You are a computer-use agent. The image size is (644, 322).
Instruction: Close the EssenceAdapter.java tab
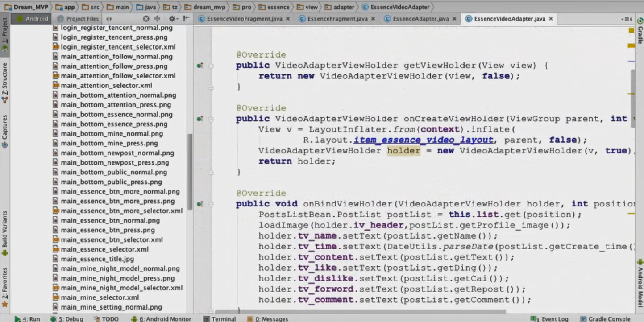[x=454, y=19]
